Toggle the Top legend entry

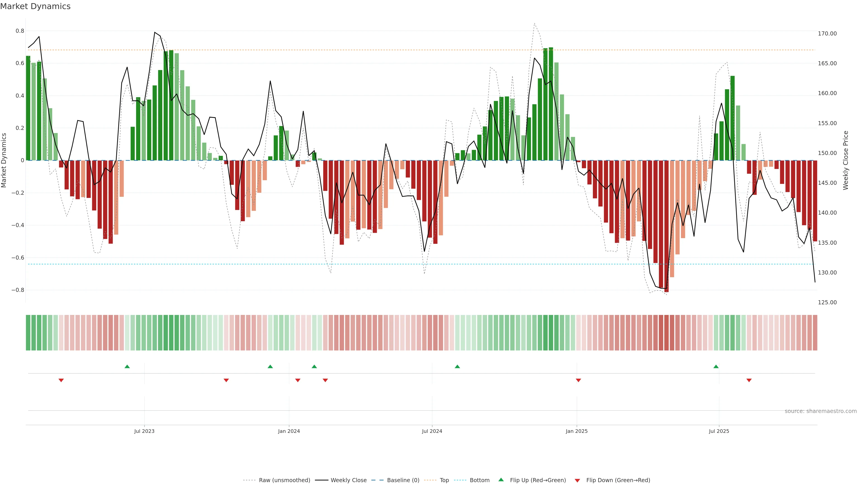click(x=444, y=480)
